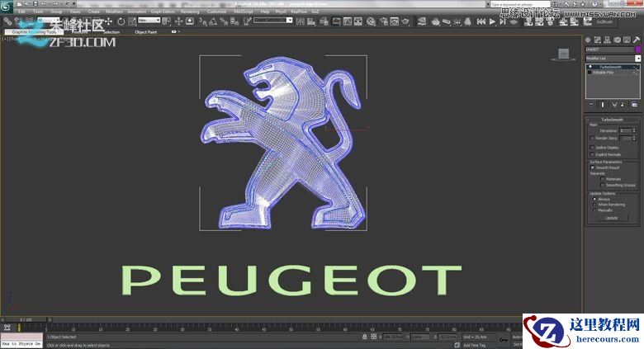
Task: Toggle the Angle Snap icon
Action: pyautogui.click(x=213, y=21)
